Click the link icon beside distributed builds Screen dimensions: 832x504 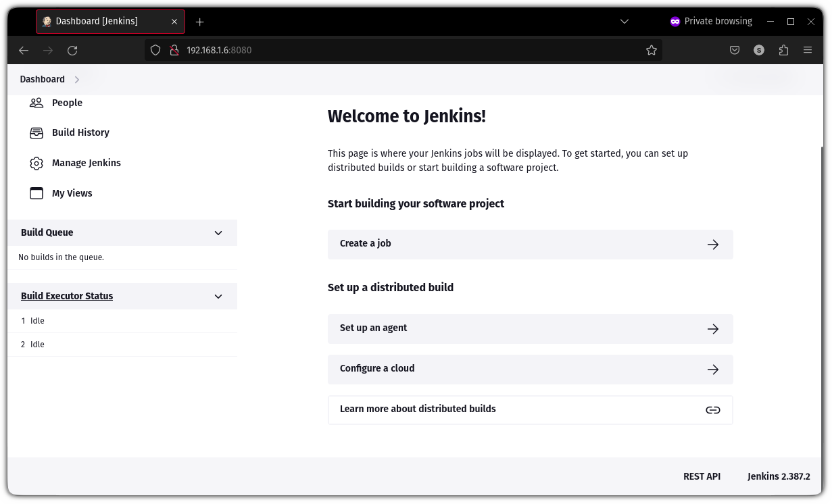click(713, 409)
